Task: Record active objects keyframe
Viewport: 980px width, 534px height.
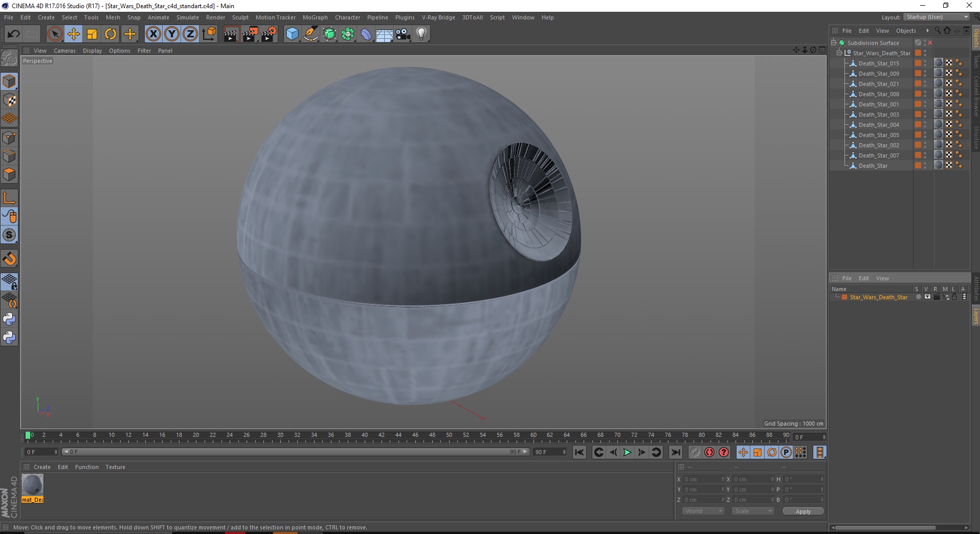Action: (x=695, y=452)
